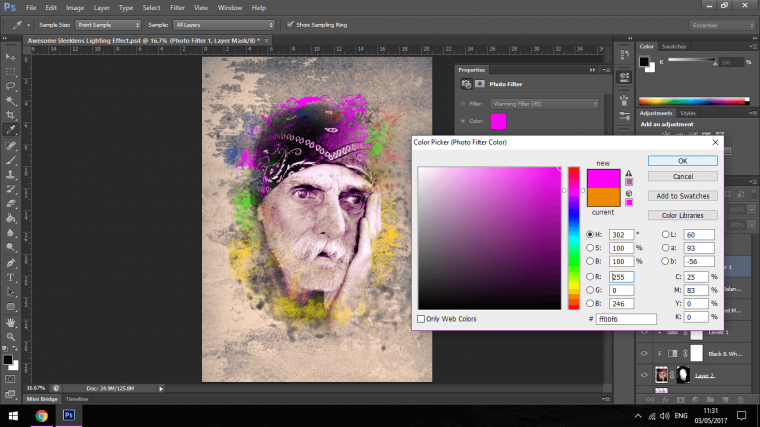Select the Pen tool
This screenshot has width=760, height=427.
(10, 263)
